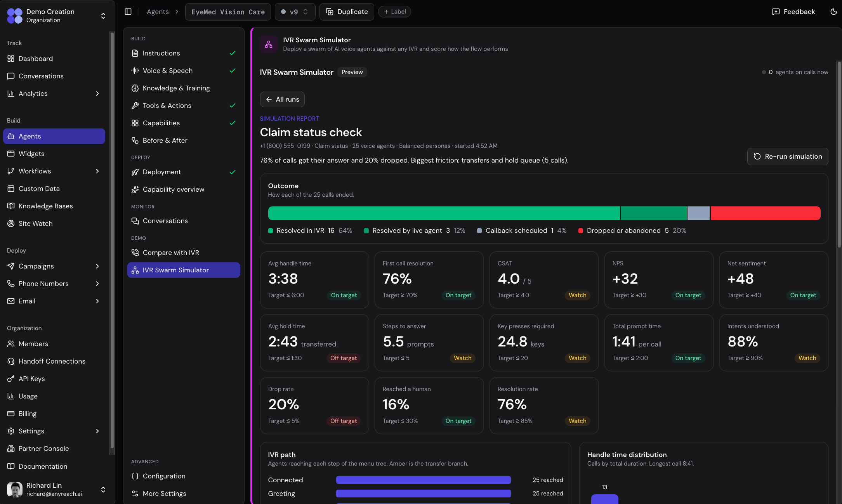Open Knowledge Bases in sidebar

click(54, 206)
